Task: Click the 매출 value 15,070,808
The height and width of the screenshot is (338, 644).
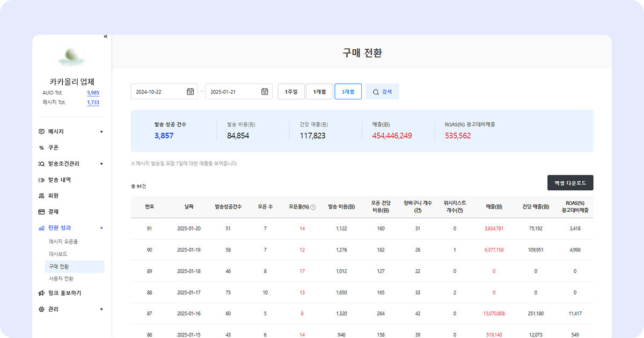Action: (x=494, y=313)
